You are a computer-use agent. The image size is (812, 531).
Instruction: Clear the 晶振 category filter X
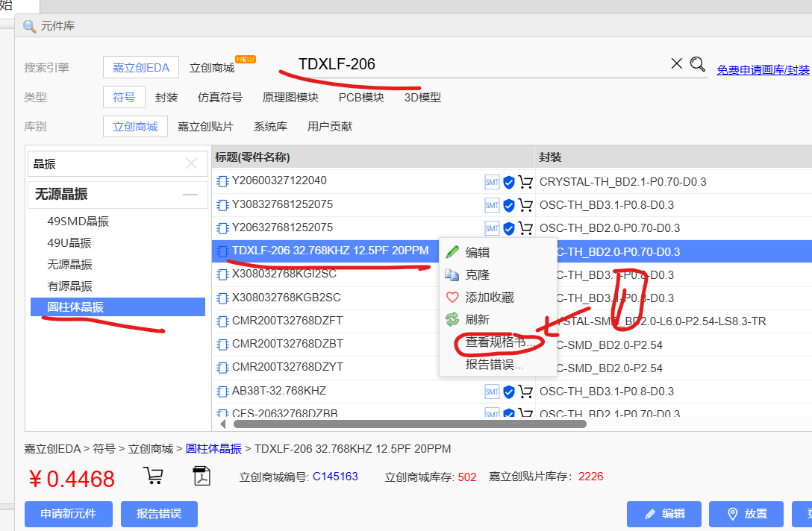pos(191,163)
